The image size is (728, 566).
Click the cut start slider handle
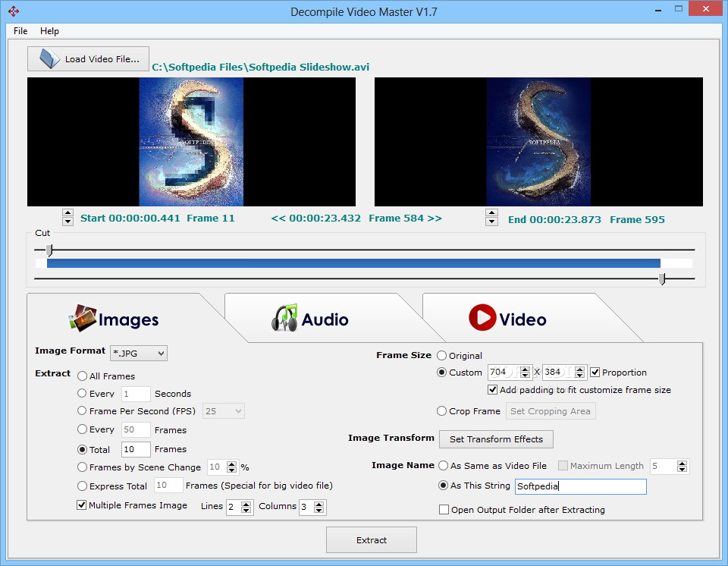point(50,250)
